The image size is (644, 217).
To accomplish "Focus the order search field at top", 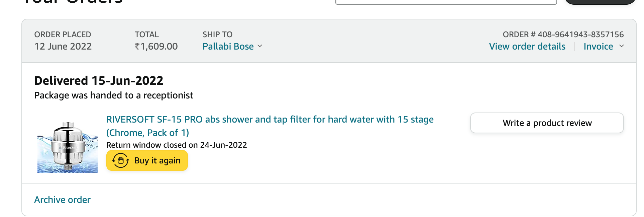I will coord(446,2).
